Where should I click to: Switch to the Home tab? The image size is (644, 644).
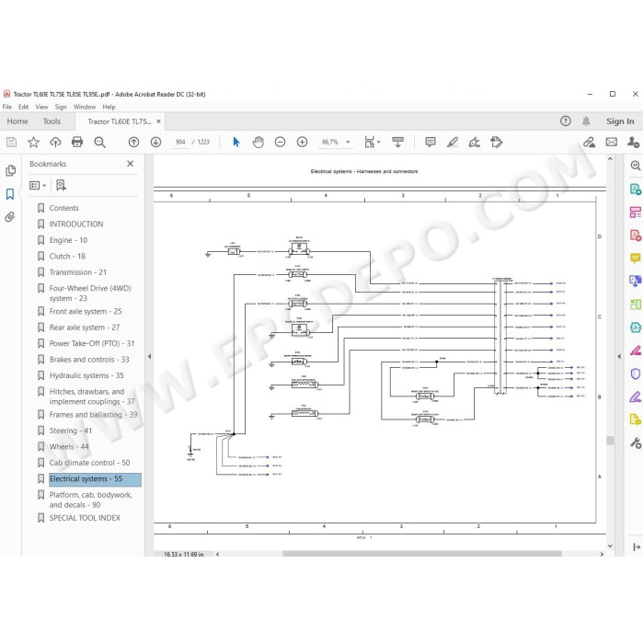tap(17, 121)
